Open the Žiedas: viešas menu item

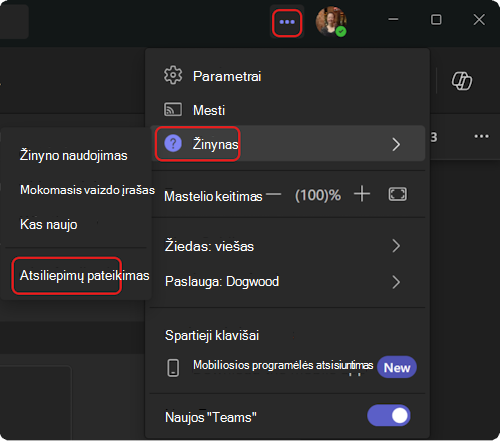287,246
